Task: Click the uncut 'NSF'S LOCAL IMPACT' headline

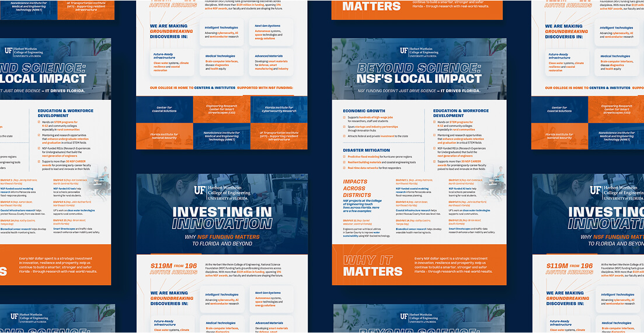Action: (x=419, y=78)
